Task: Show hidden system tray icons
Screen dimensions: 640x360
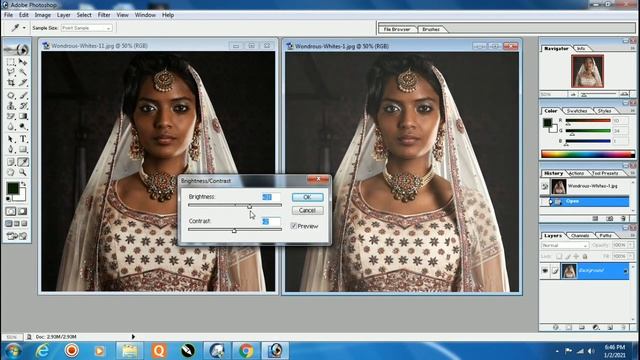Action: tap(557, 351)
